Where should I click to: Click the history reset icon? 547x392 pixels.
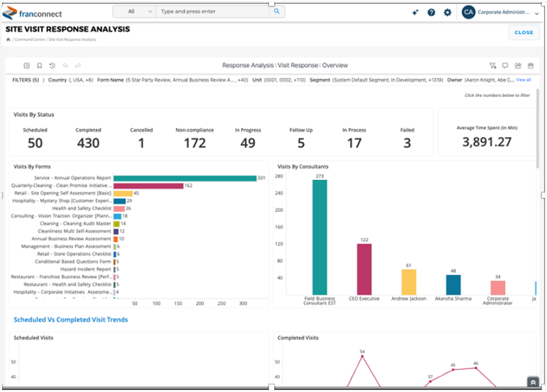[x=53, y=66]
